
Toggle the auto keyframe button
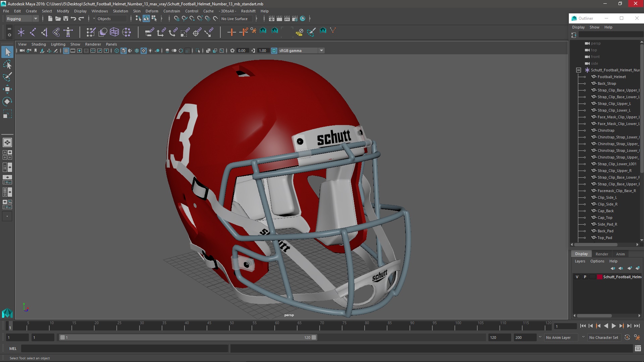[627, 338]
